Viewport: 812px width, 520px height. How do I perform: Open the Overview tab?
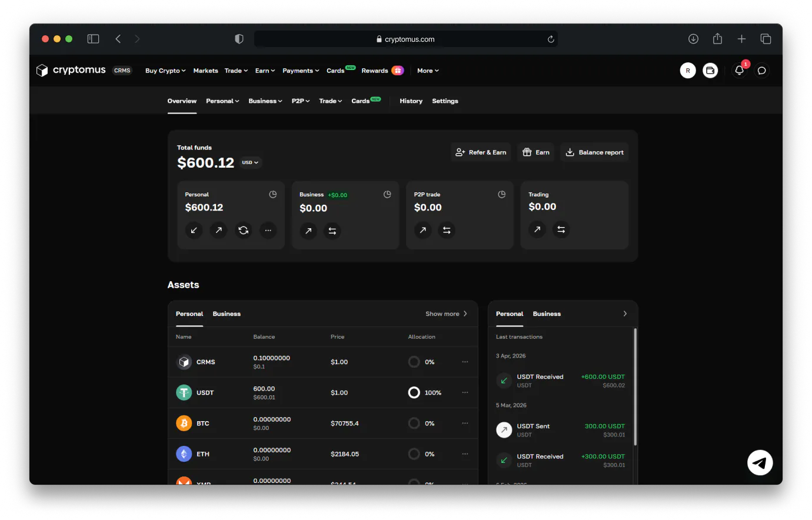tap(182, 101)
